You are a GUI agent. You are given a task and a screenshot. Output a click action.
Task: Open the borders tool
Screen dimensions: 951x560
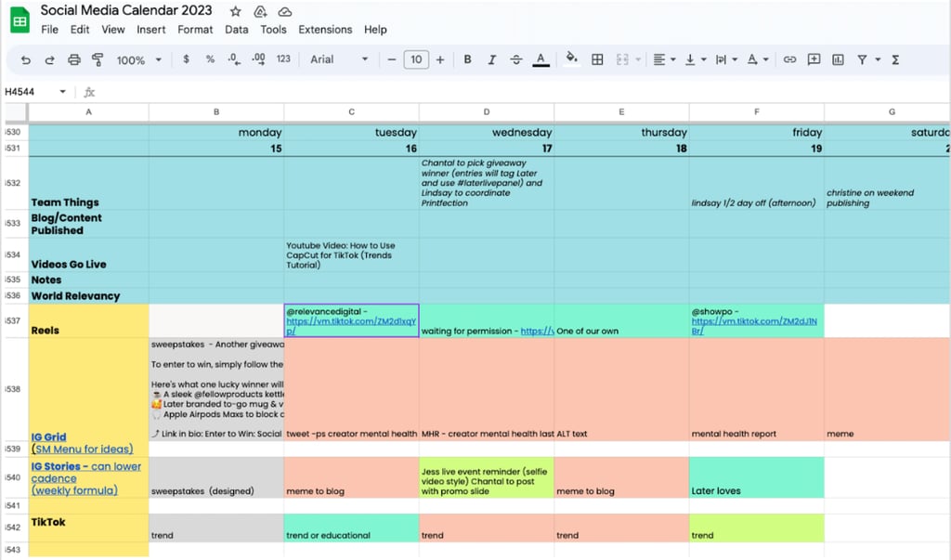coord(597,59)
